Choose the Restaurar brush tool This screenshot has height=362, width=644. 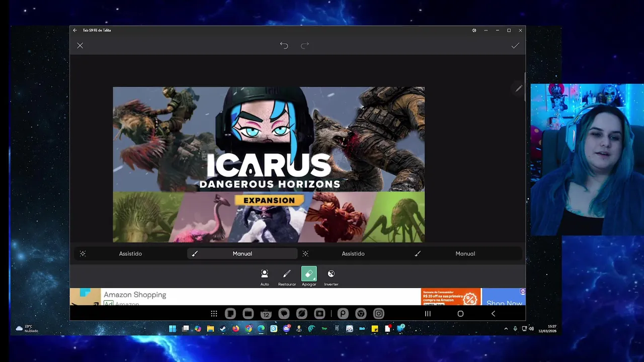pos(287,277)
